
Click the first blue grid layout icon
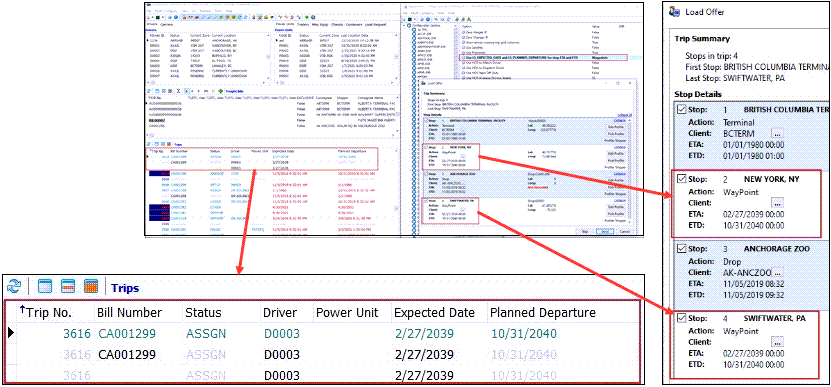tap(45, 288)
